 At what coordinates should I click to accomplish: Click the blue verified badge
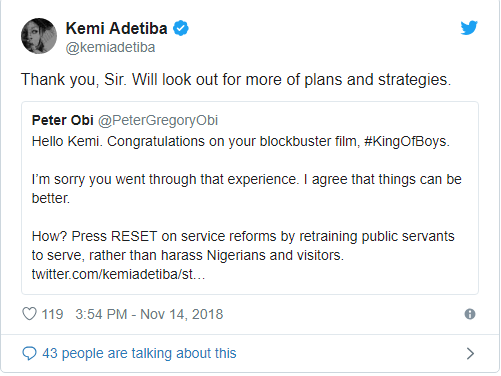coord(181,28)
